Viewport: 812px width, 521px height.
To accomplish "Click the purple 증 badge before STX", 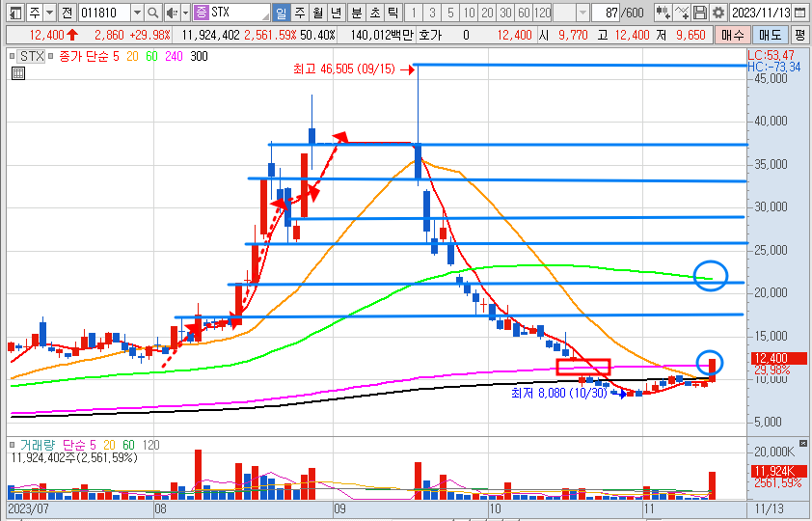I will [x=201, y=13].
